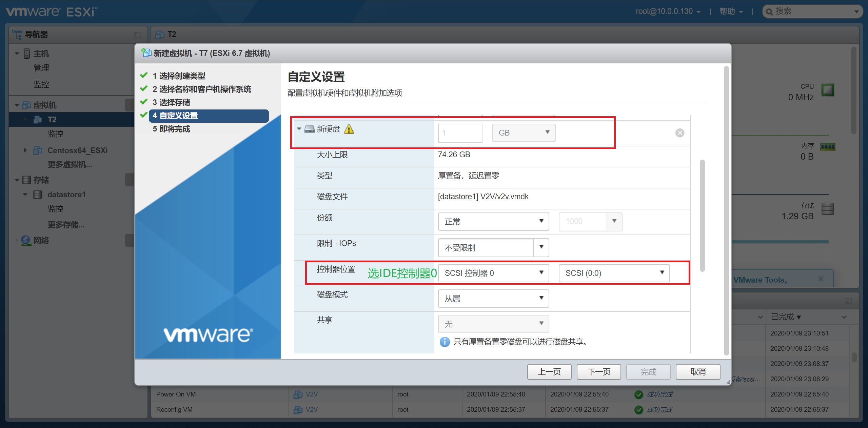The height and width of the screenshot is (428, 868).
Task: Click the T2 VM icon in navigator
Action: pyautogui.click(x=38, y=120)
